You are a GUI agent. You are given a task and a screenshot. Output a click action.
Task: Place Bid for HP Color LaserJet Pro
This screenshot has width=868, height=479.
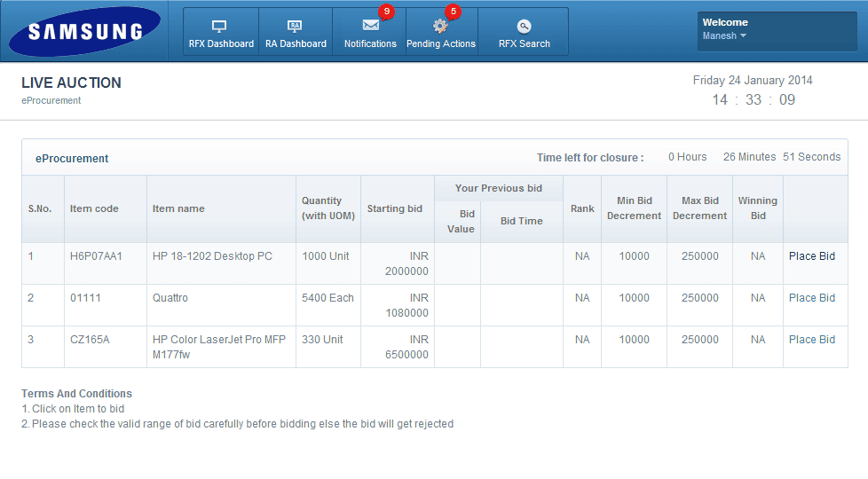811,340
